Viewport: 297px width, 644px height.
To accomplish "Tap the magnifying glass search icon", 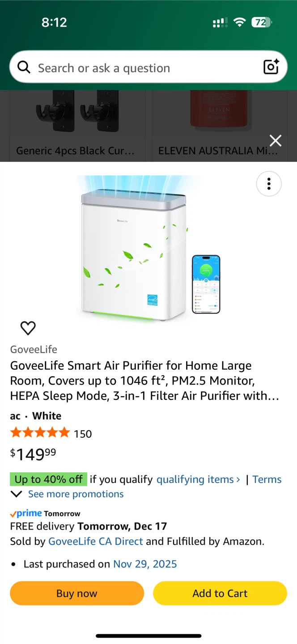I will (x=24, y=68).
